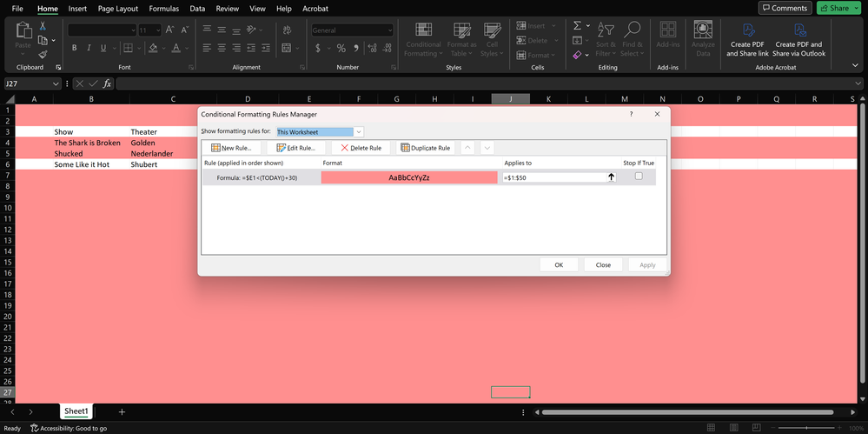
Task: Switch to the Insert tab
Action: pos(77,9)
